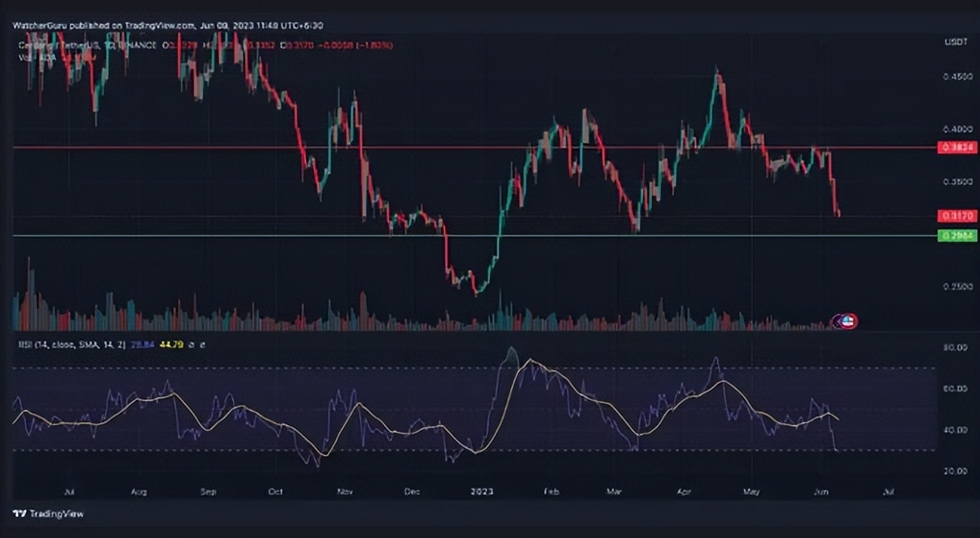This screenshot has width=980, height=538.
Task: Click the Cardano coin logo on the chart
Action: pyautogui.click(x=844, y=321)
